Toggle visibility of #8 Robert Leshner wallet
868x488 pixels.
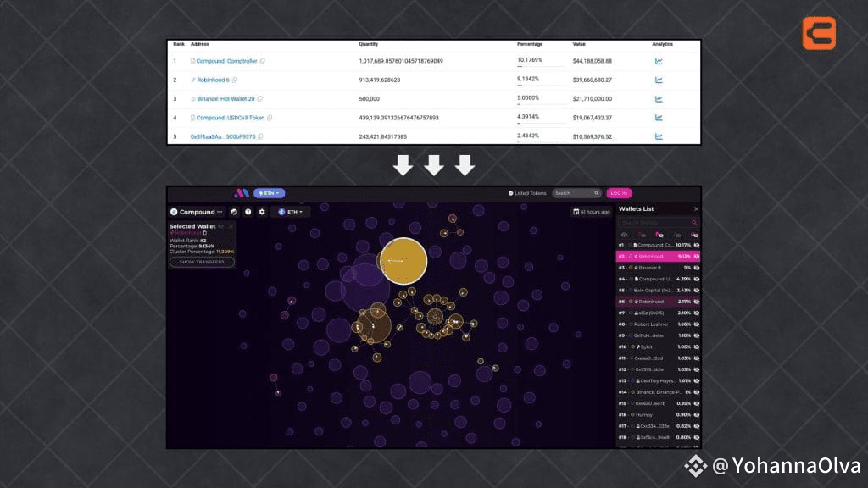(x=697, y=324)
